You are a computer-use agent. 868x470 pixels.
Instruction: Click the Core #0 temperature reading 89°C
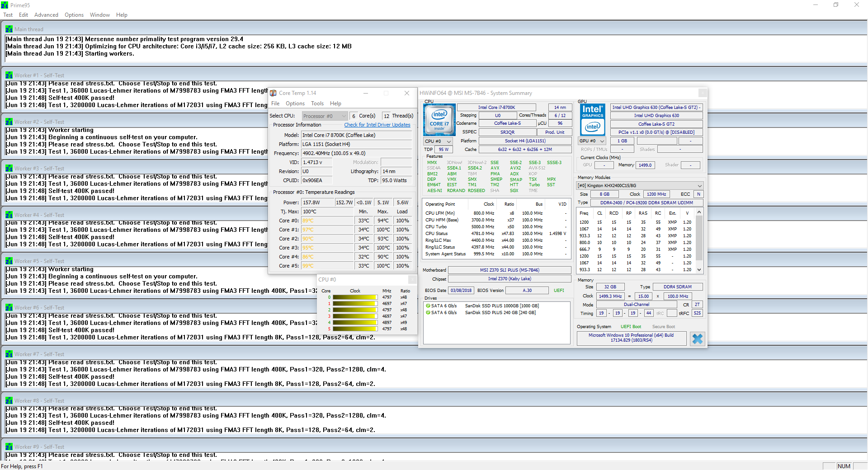coord(327,221)
